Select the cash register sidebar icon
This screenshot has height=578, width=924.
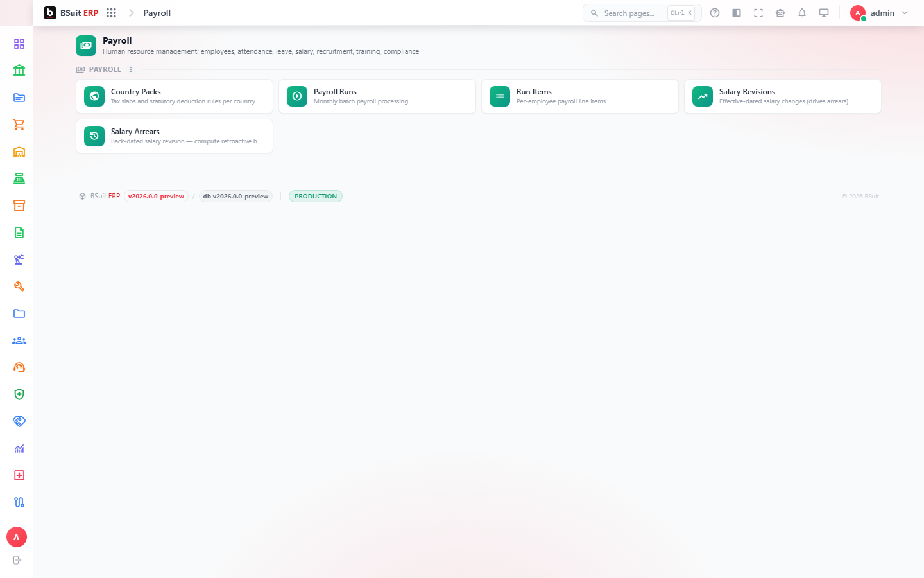tap(19, 179)
